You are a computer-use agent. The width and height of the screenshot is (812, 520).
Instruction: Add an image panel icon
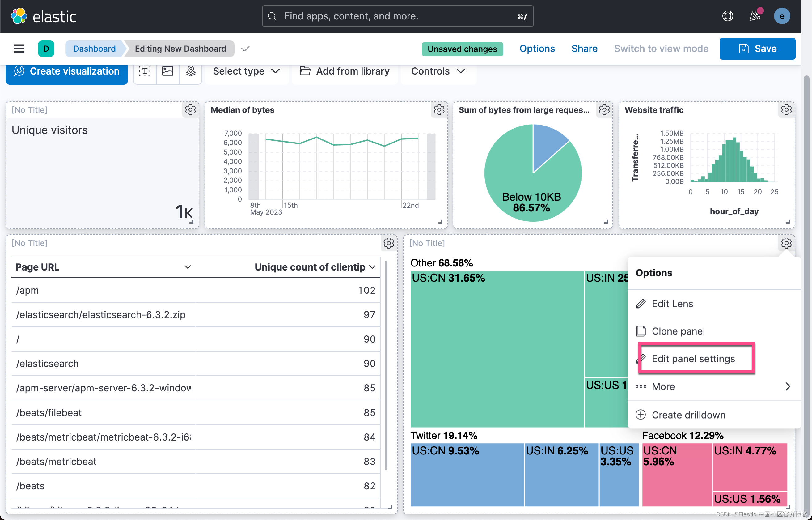(168, 71)
